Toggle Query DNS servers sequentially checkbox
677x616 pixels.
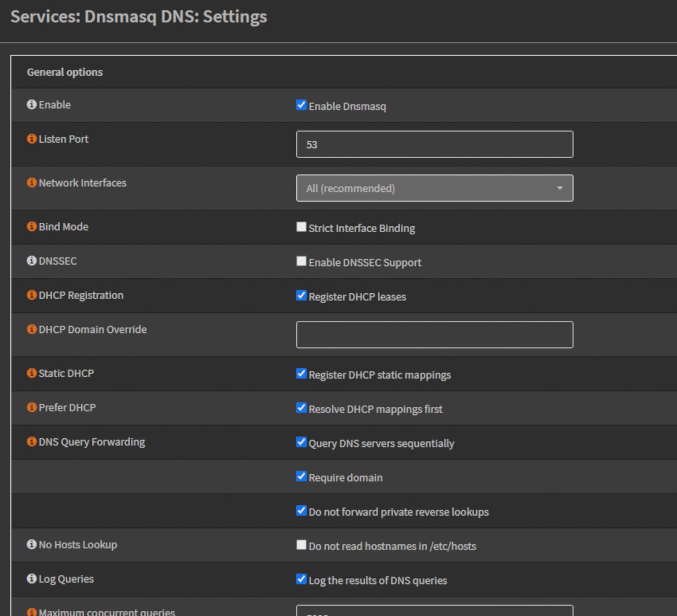coord(301,442)
